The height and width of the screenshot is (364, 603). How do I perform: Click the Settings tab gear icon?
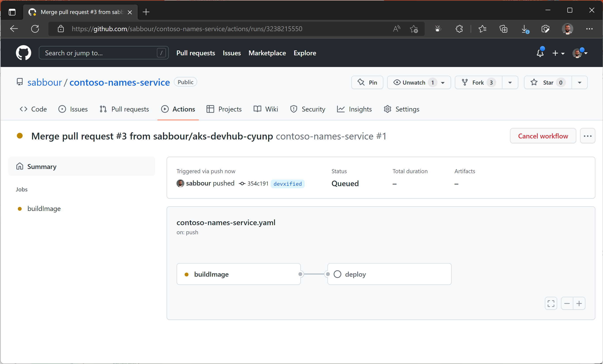coord(387,109)
